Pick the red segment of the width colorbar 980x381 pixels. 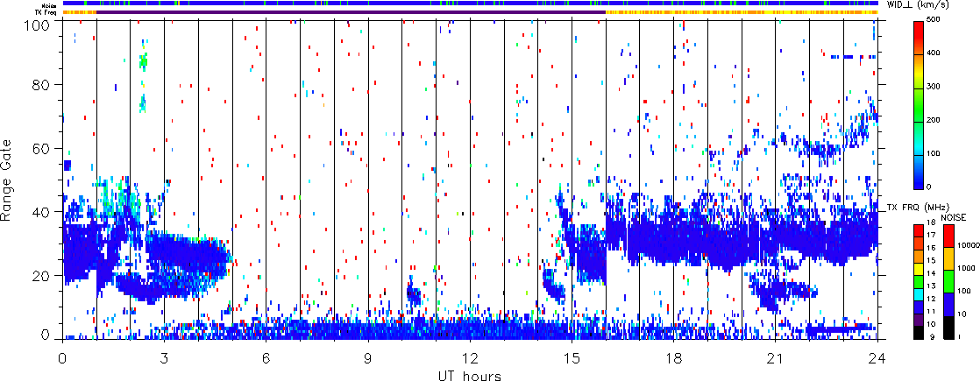[920, 33]
